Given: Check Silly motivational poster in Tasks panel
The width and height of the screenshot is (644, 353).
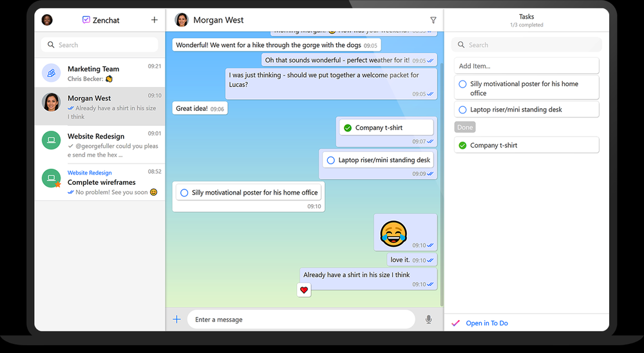Looking at the screenshot, I should pyautogui.click(x=462, y=84).
